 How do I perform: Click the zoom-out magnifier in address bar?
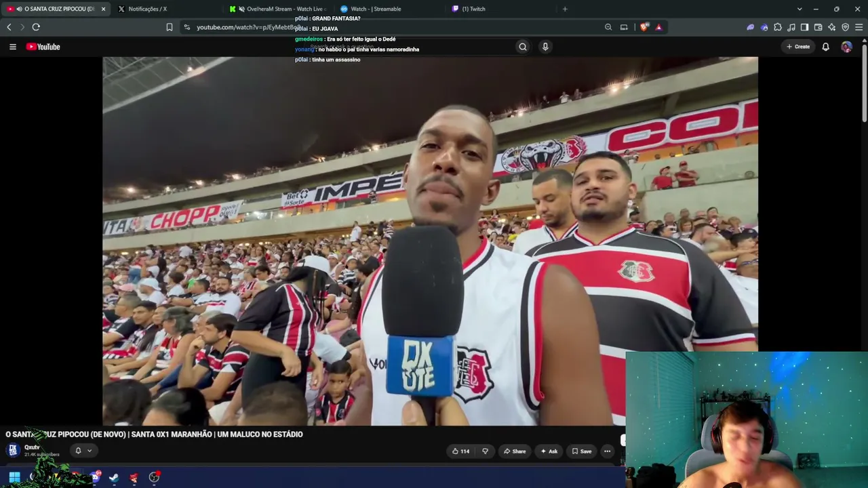click(608, 27)
